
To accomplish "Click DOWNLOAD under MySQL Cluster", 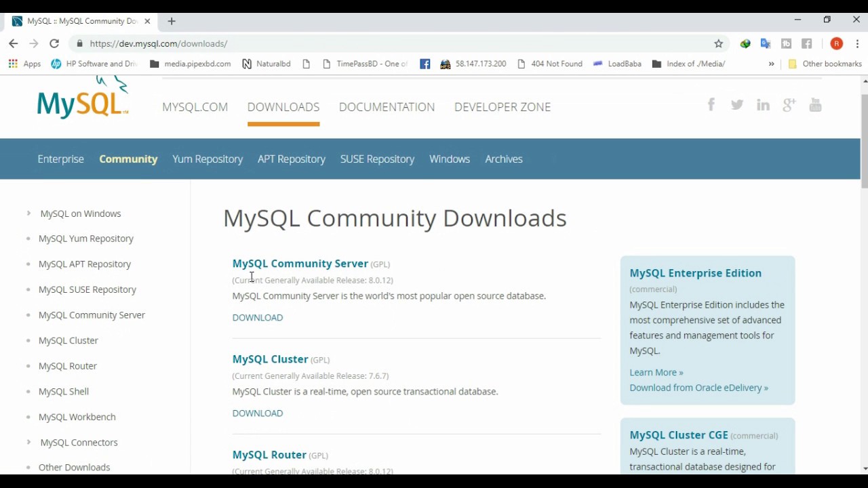I will (258, 413).
